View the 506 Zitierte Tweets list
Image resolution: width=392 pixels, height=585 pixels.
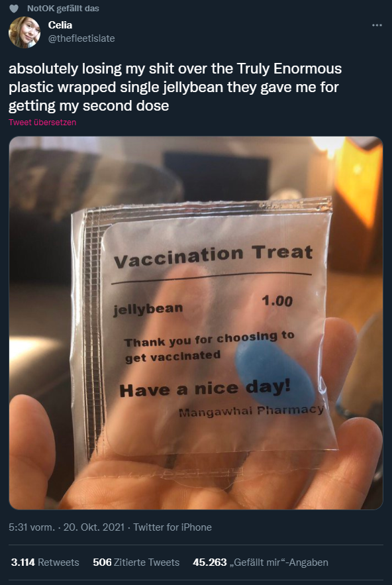136,562
